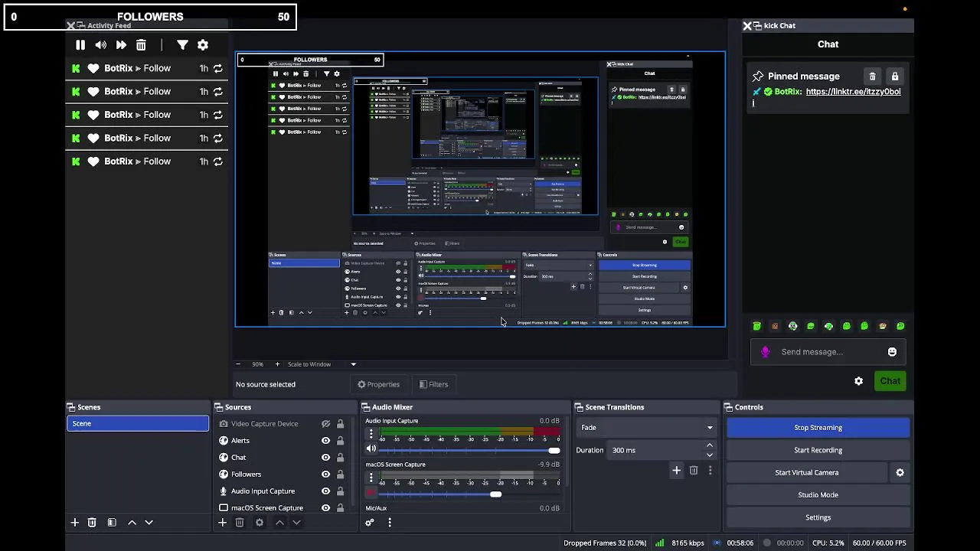Viewport: 980px width, 551px height.
Task: Open the linktr.ee link in pinned message
Action: [x=853, y=92]
